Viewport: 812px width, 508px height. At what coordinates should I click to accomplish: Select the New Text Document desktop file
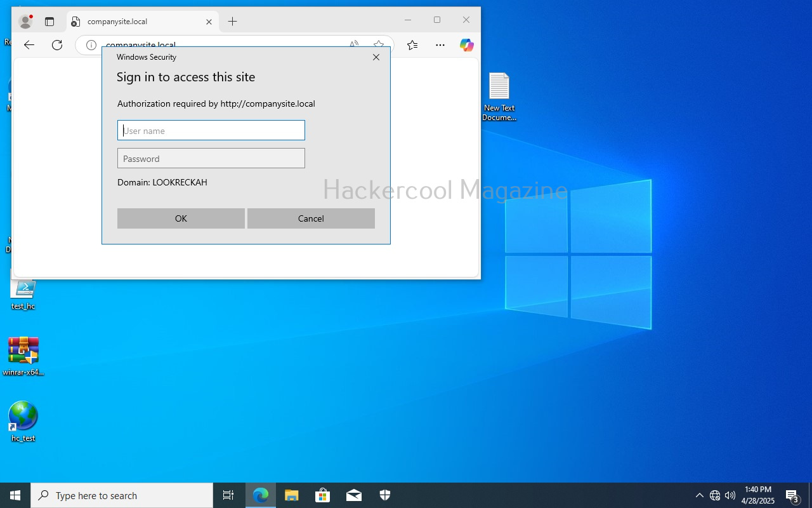(499, 95)
